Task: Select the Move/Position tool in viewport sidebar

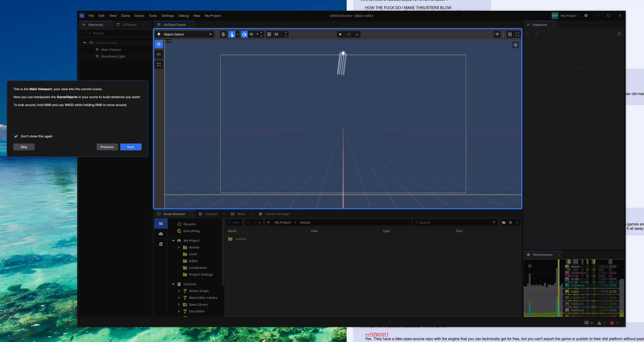Action: 159,44
